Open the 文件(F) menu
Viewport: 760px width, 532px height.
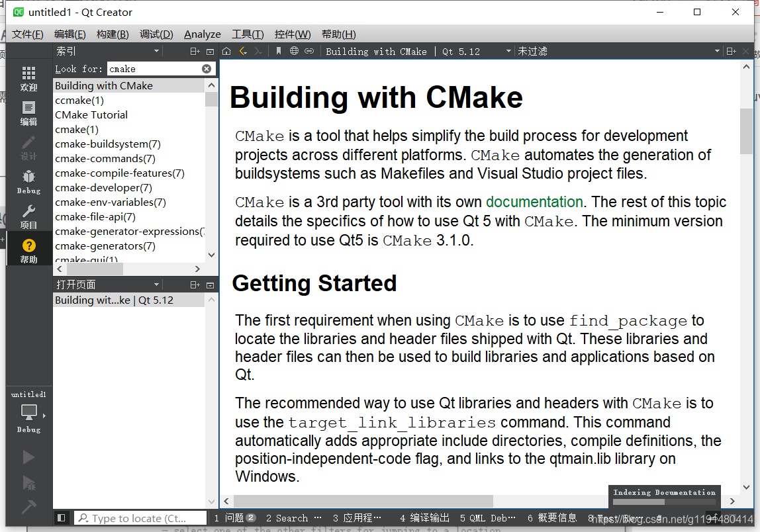[28, 34]
